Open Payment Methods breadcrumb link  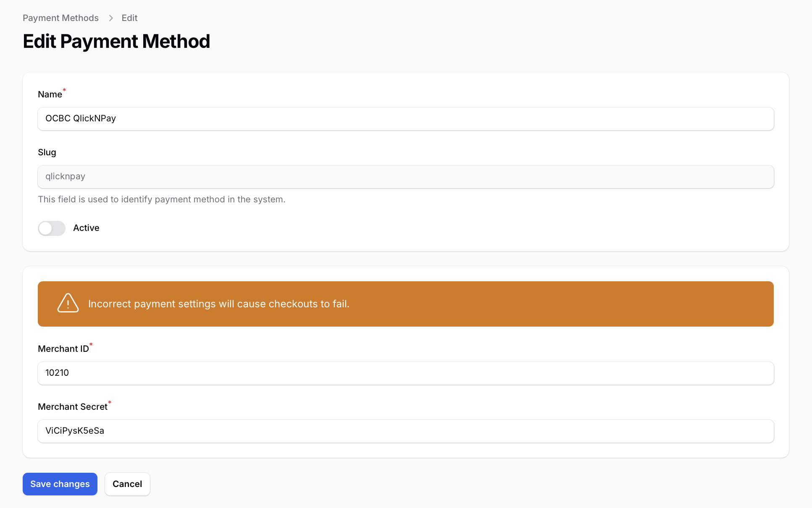click(60, 18)
